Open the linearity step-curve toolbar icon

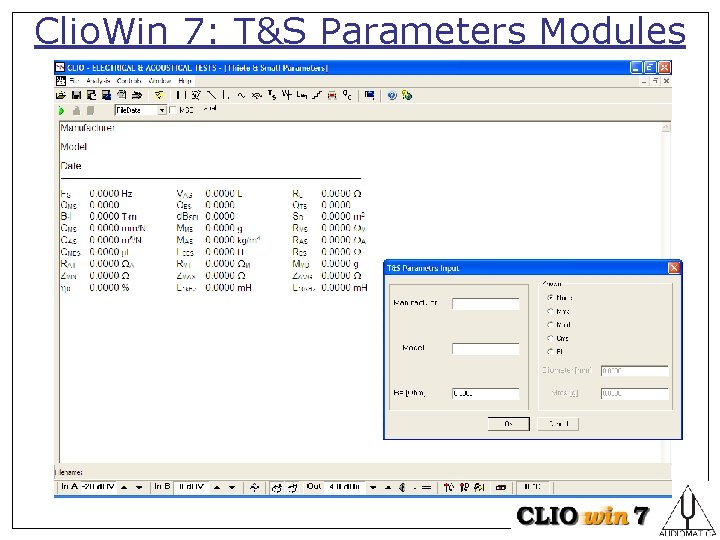(x=317, y=96)
